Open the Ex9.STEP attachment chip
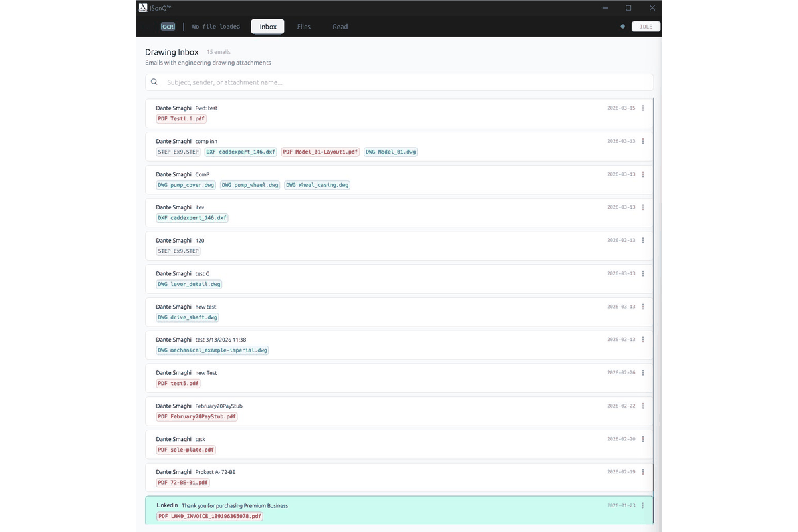Viewport: 798px width, 532px height. coord(178,152)
